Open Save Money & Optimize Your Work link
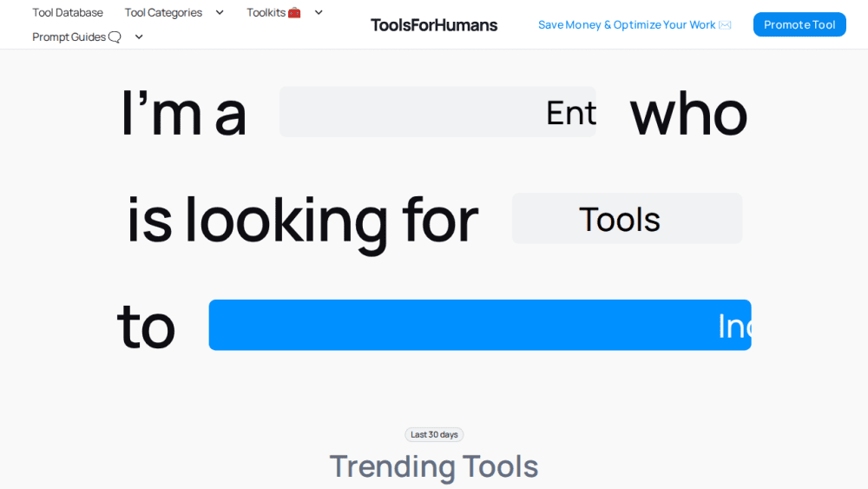The width and height of the screenshot is (868, 489). (635, 25)
